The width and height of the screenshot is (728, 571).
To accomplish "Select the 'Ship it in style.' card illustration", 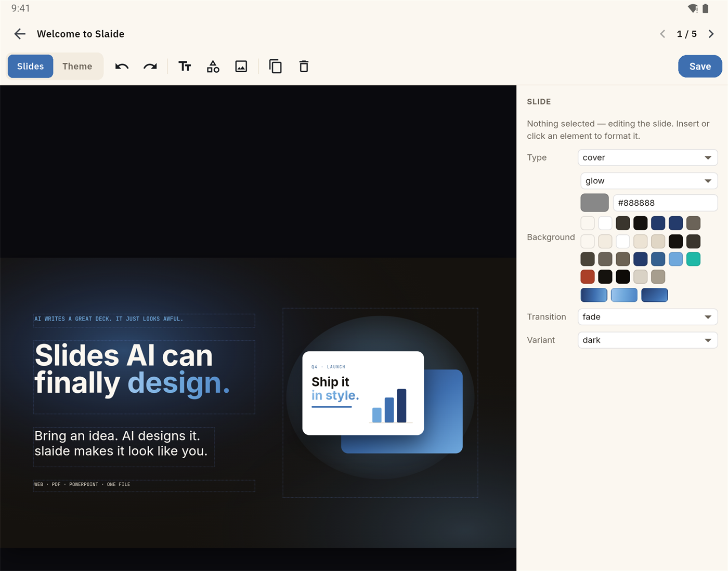I will (380, 403).
